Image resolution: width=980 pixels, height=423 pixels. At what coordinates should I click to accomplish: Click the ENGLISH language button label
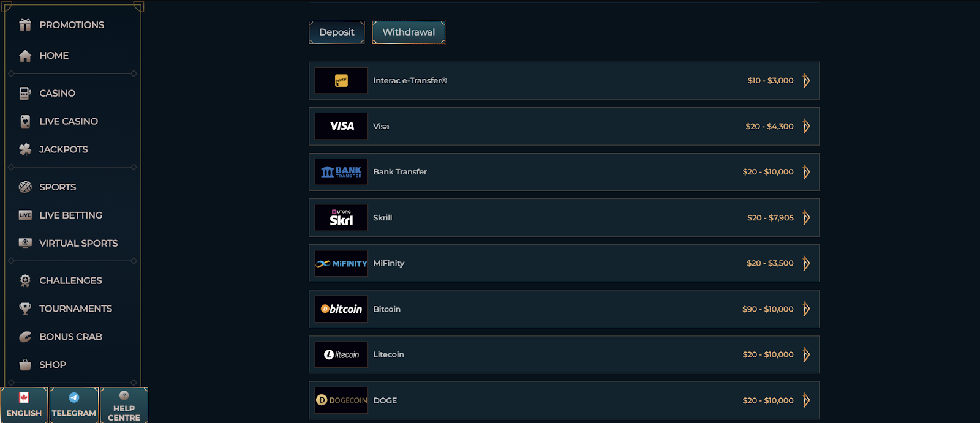point(24,413)
